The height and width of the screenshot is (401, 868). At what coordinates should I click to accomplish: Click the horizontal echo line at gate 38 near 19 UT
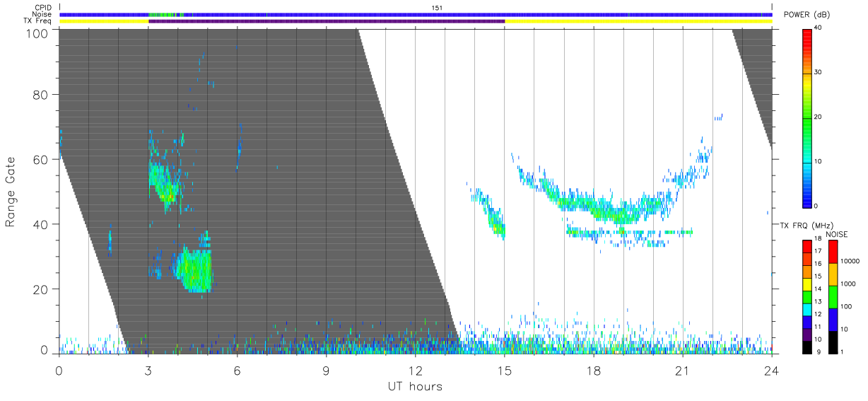click(x=628, y=231)
